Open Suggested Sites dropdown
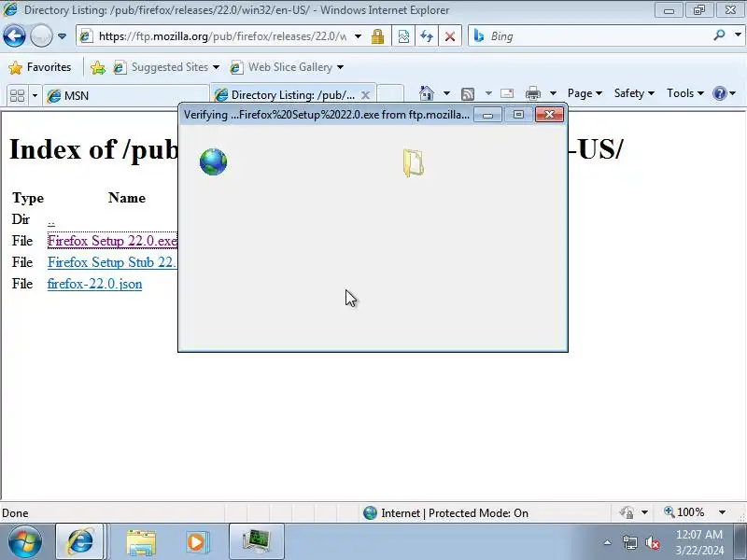747x560 pixels. coord(166,67)
